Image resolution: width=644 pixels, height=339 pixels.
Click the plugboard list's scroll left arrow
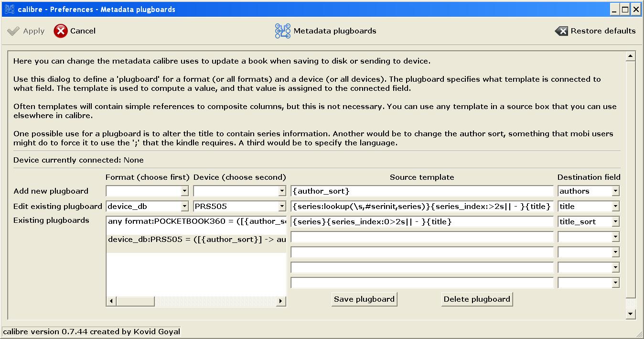111,301
